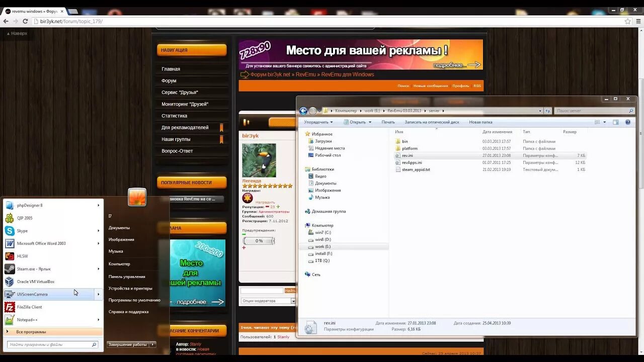Open browser settings menu icon

click(x=638, y=21)
